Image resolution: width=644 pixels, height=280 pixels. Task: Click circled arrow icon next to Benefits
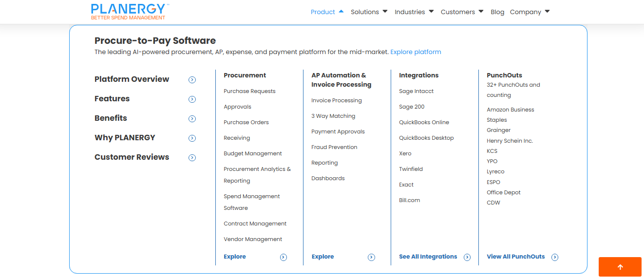pyautogui.click(x=192, y=119)
